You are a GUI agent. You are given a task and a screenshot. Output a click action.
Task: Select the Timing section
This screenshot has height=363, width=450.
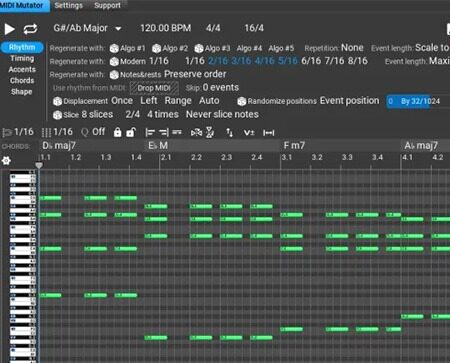pyautogui.click(x=22, y=58)
